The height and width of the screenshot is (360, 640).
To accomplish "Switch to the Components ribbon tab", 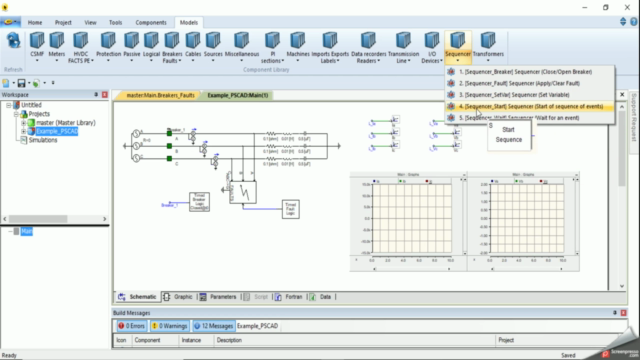I will [x=151, y=22].
